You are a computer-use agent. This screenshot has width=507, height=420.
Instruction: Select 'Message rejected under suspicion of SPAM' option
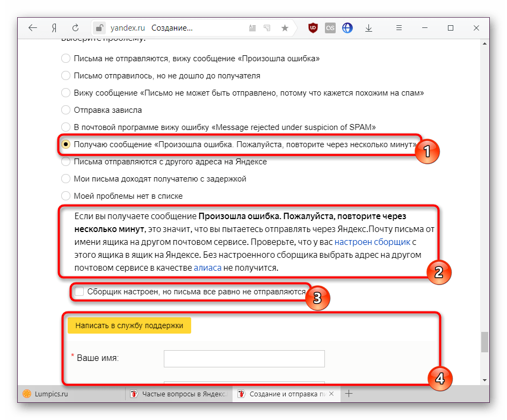pyautogui.click(x=66, y=127)
